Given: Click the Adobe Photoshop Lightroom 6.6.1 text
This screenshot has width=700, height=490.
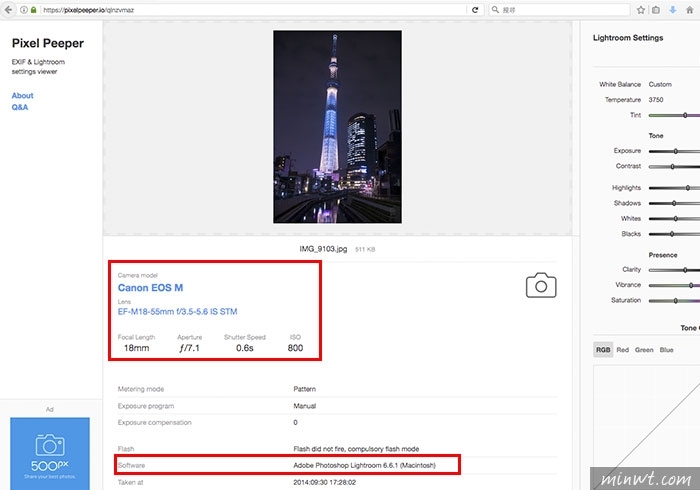Looking at the screenshot, I should pyautogui.click(x=364, y=465).
